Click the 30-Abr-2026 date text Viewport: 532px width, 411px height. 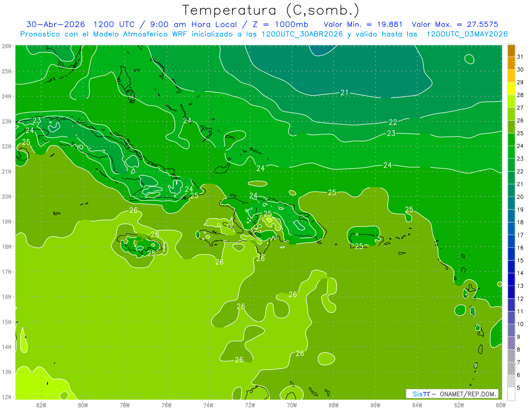[55, 24]
